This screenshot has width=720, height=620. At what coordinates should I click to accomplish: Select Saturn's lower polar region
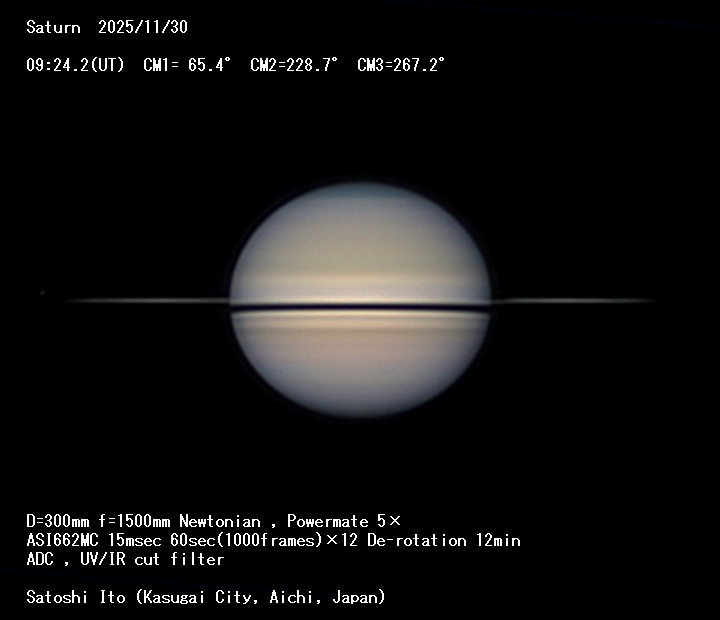coord(360,395)
